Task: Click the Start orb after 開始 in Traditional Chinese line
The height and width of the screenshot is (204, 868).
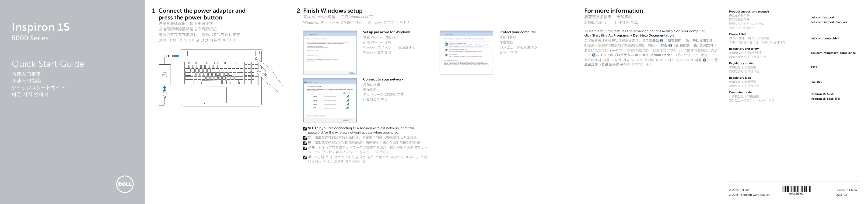Action: coord(670,46)
